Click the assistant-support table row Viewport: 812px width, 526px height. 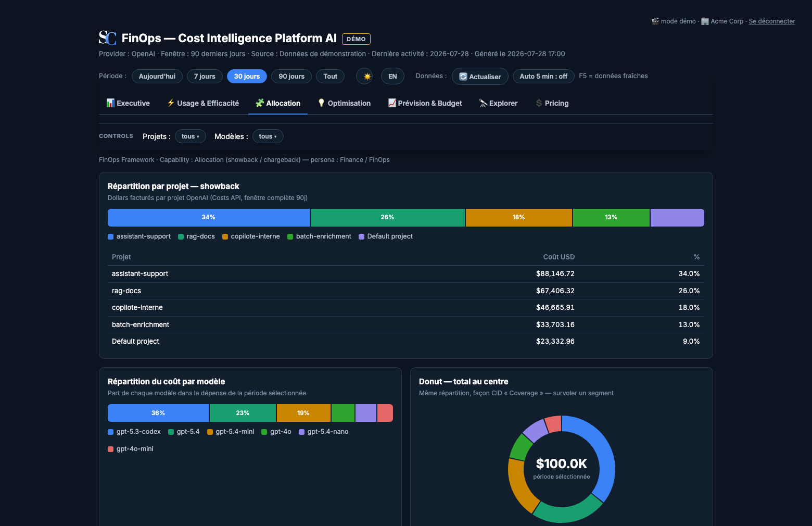pyautogui.click(x=406, y=274)
